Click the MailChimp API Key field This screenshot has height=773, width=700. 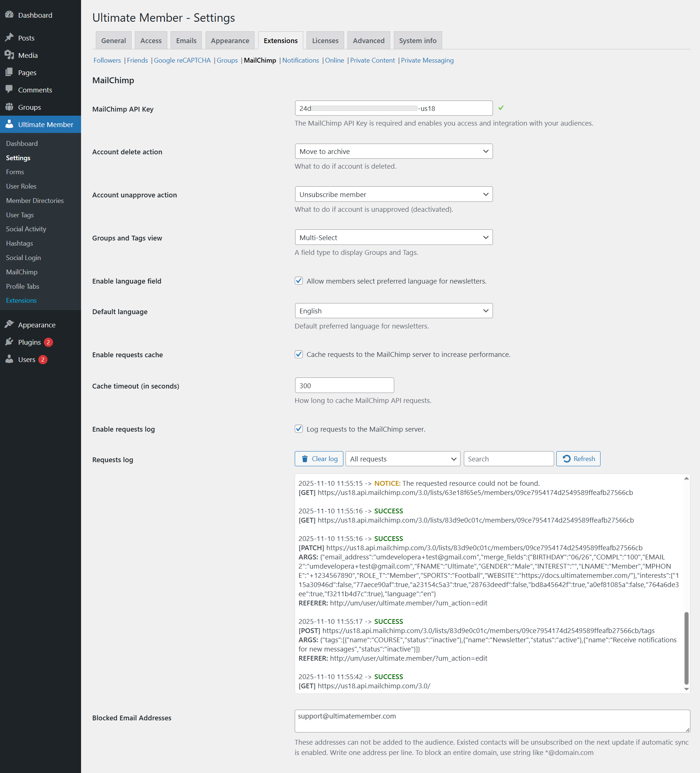pos(393,108)
